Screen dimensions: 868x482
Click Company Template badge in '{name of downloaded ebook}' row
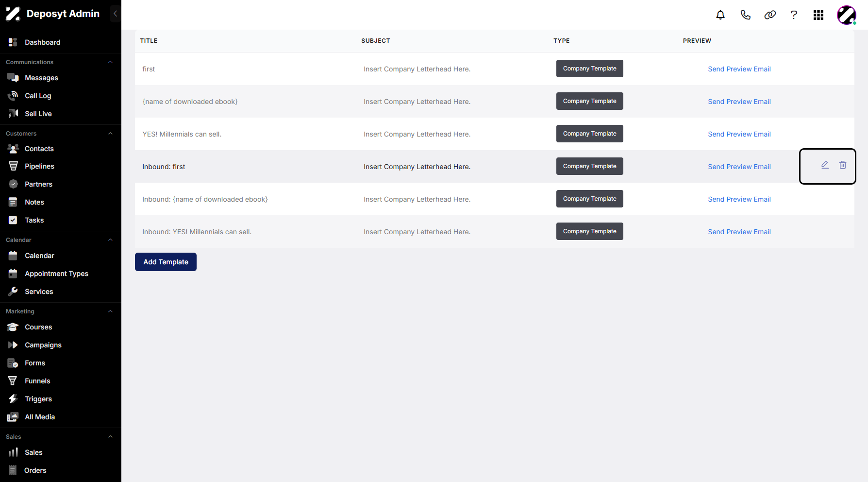[590, 101]
